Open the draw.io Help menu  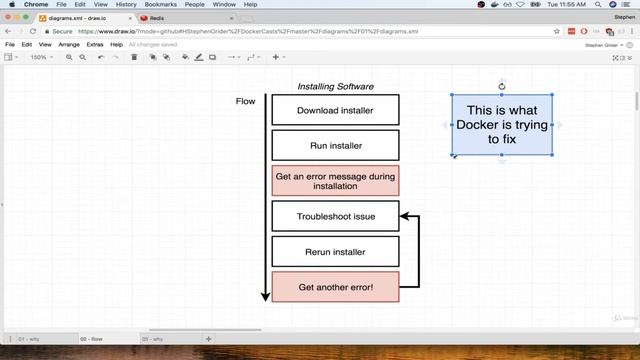click(116, 44)
